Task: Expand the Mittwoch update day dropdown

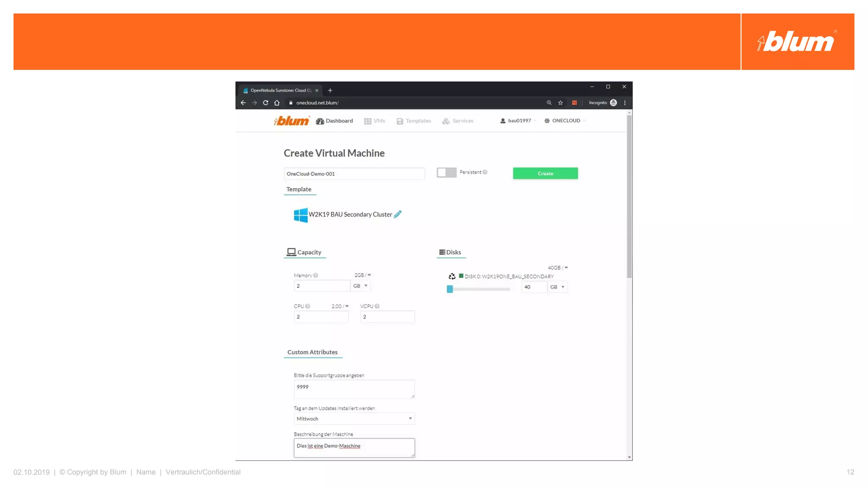Action: point(354,419)
